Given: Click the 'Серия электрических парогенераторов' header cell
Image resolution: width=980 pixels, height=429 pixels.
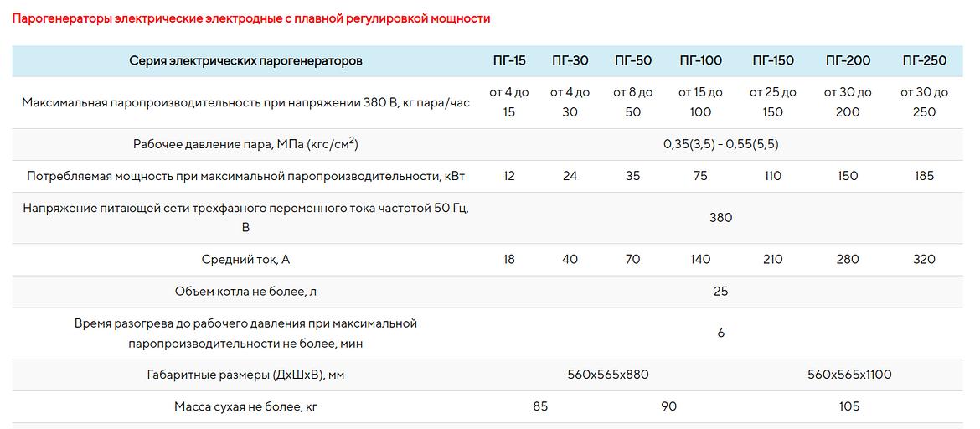Looking at the screenshot, I should (245, 60).
